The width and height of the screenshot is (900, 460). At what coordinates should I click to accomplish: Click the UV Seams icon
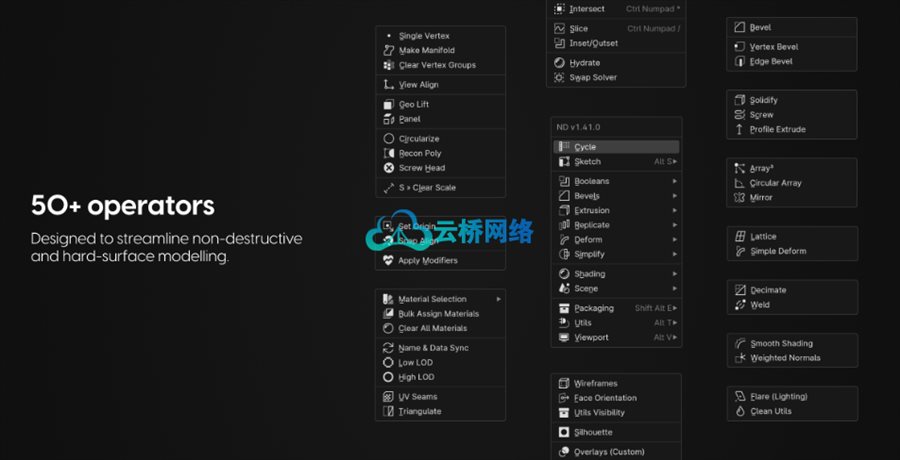(x=389, y=397)
